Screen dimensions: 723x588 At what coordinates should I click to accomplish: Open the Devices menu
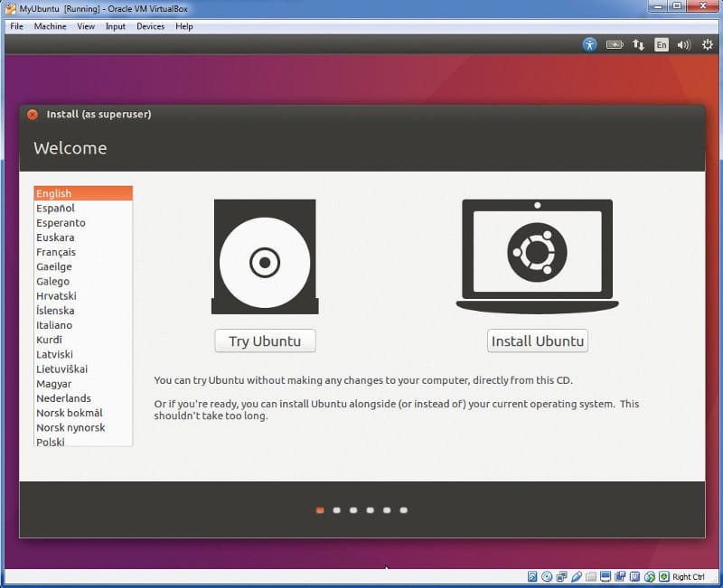(150, 26)
